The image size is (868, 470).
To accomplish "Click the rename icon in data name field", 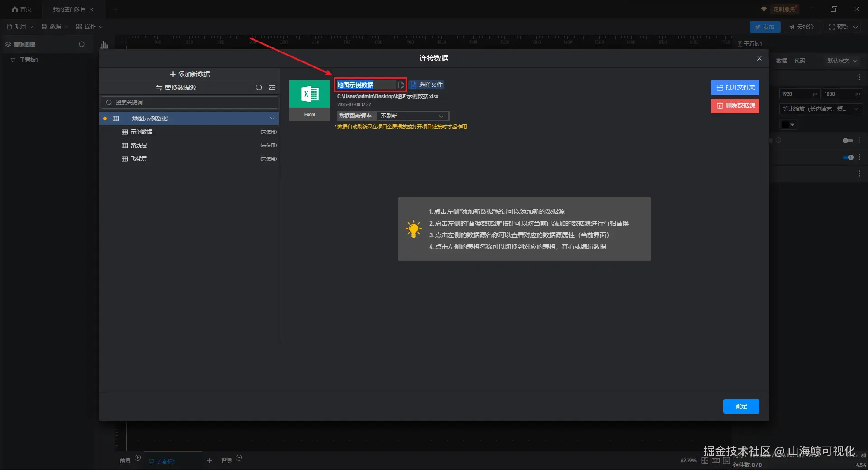I will [x=401, y=85].
